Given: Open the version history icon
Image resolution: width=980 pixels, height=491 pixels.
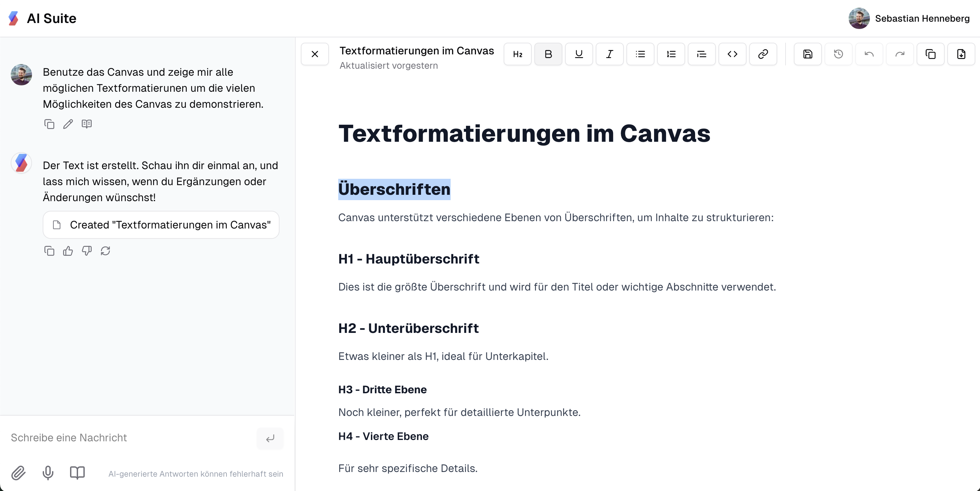Looking at the screenshot, I should (839, 54).
